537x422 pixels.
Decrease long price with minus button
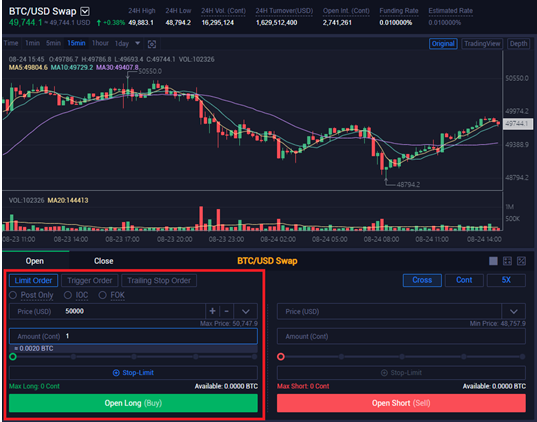tap(226, 311)
